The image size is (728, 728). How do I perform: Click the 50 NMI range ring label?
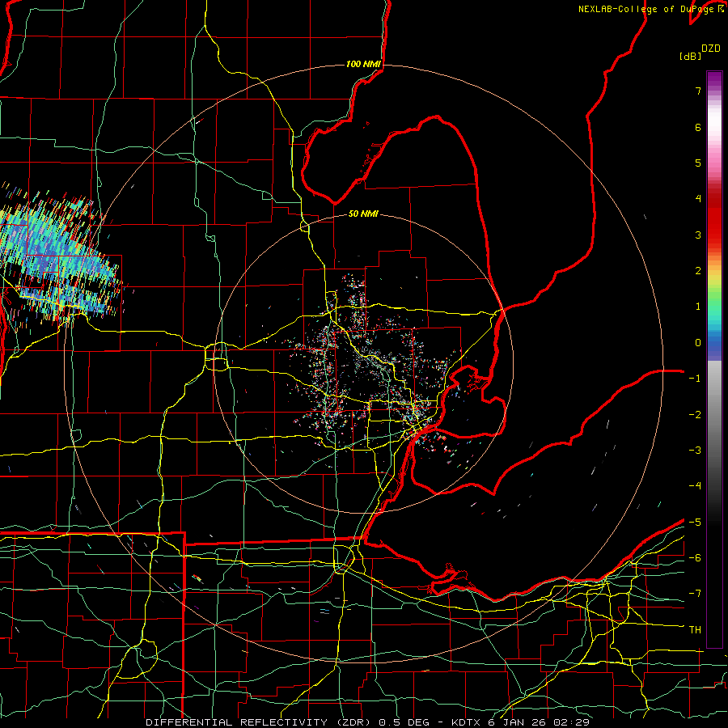point(363,214)
